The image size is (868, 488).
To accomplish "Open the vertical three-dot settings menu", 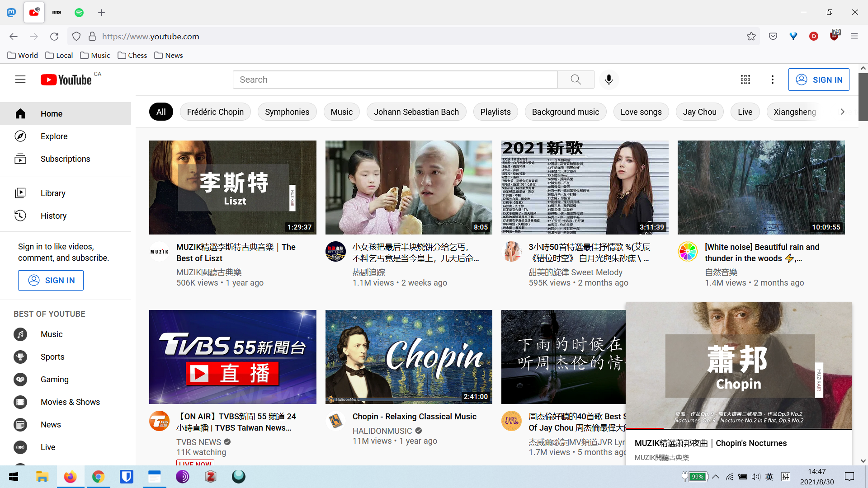I will (773, 80).
